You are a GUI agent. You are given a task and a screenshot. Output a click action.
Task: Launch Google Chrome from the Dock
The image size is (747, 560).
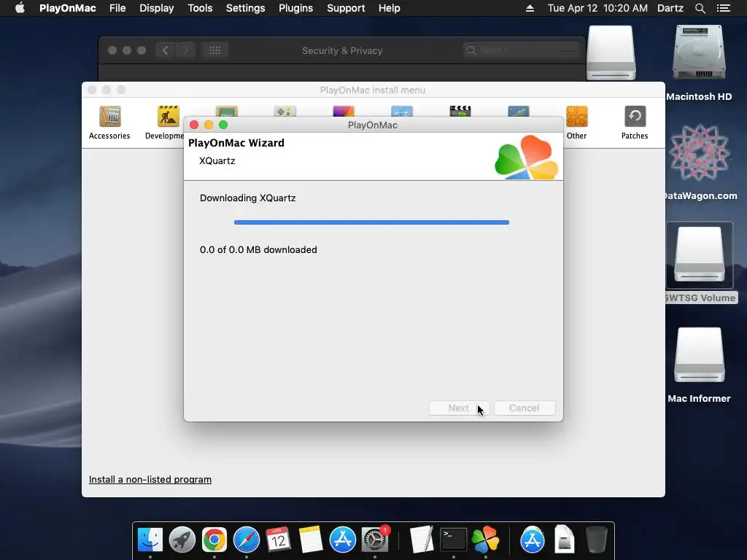pyautogui.click(x=214, y=540)
